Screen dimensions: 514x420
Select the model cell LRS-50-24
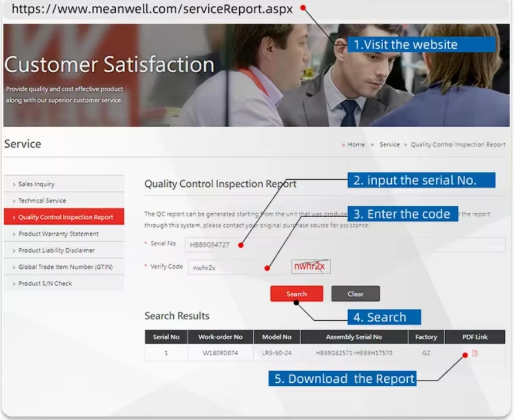click(277, 353)
